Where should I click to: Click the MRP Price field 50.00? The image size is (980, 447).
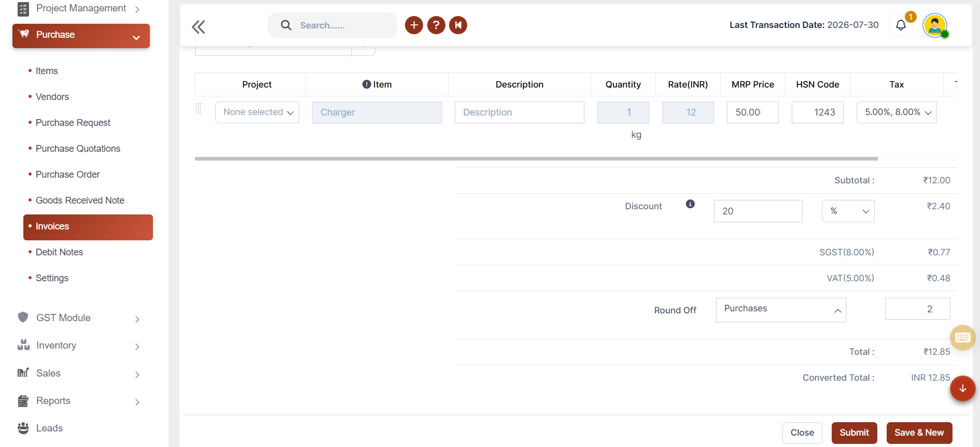tap(753, 112)
